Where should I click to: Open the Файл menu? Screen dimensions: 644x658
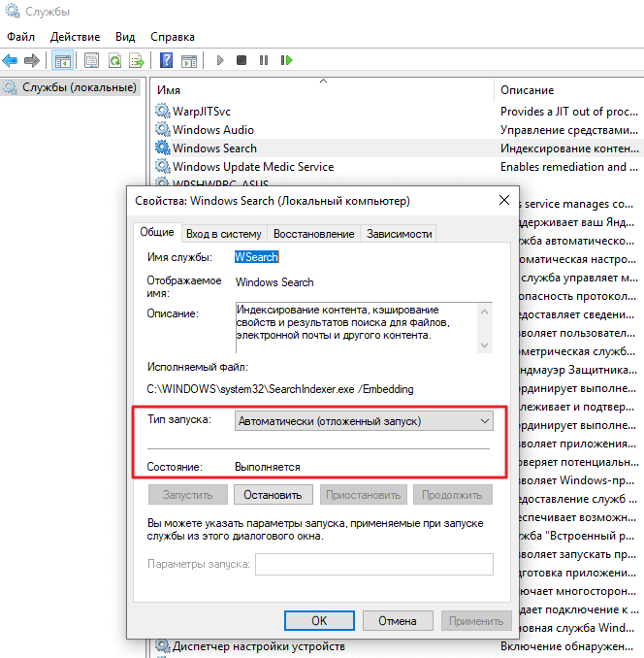[x=20, y=37]
